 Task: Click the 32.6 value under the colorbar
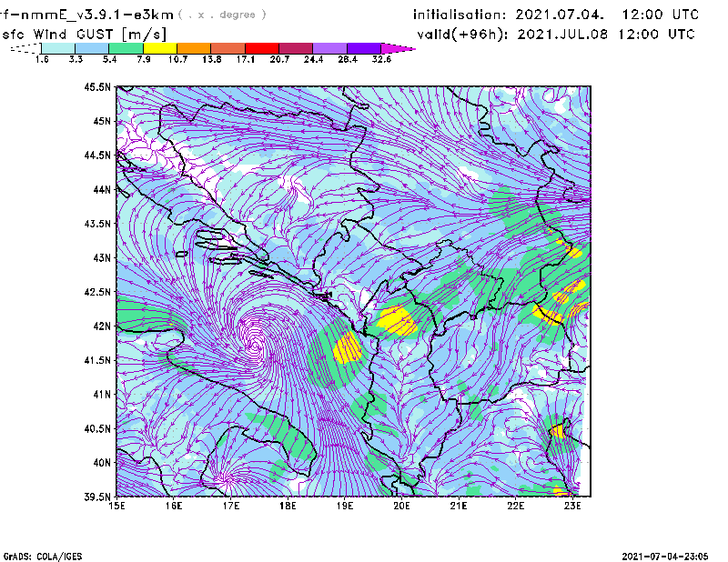tap(381, 59)
